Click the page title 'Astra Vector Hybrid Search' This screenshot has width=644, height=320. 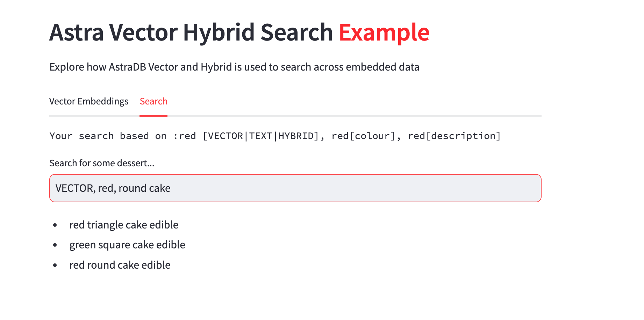(x=192, y=32)
